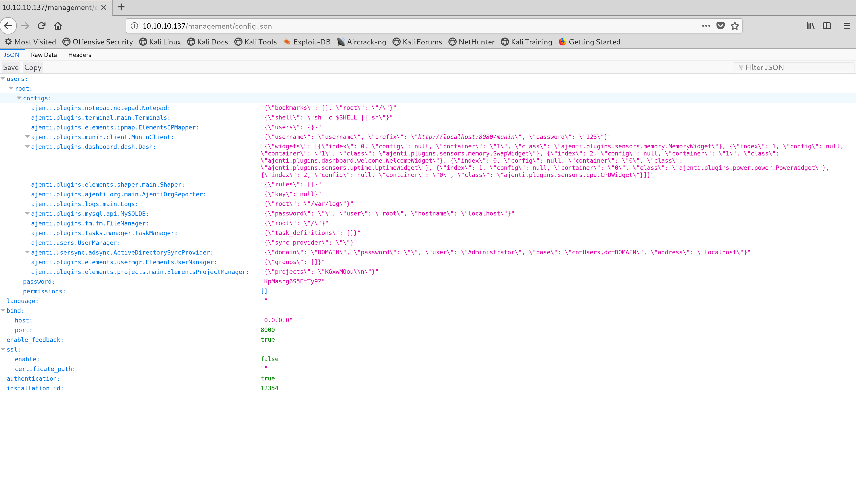Open the Kali Forums bookmark
Image resolution: width=856 pixels, height=504 pixels.
point(417,42)
